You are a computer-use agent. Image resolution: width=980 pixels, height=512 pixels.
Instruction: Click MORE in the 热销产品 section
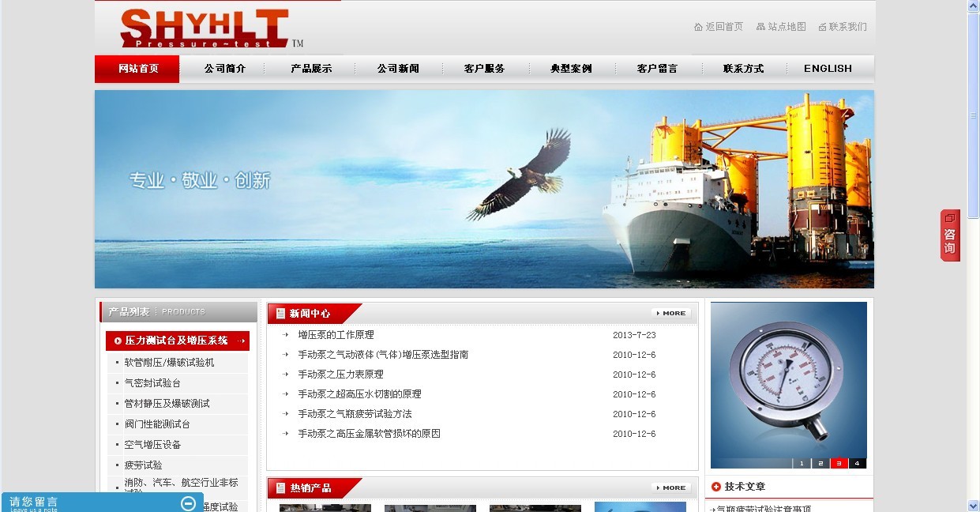pos(672,488)
